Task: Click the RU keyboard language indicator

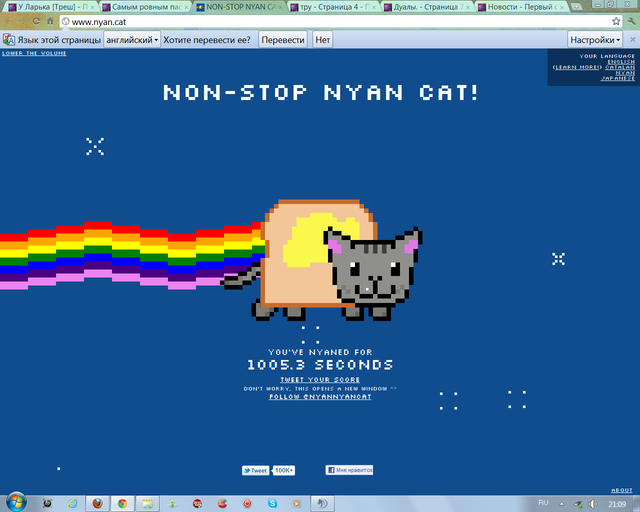Action: coord(544,502)
